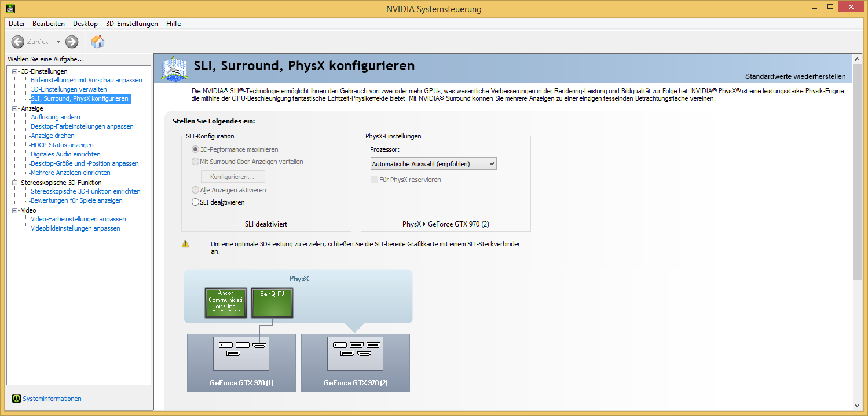Screen dimensions: 868x416
Task: Click the GeForce GTX 970 (2) card
Action: (x=356, y=363)
